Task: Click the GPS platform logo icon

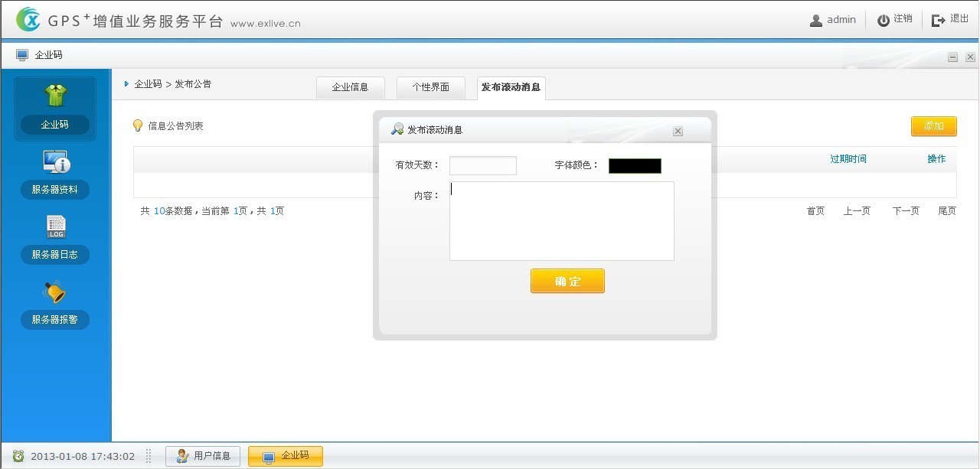Action: [28, 20]
